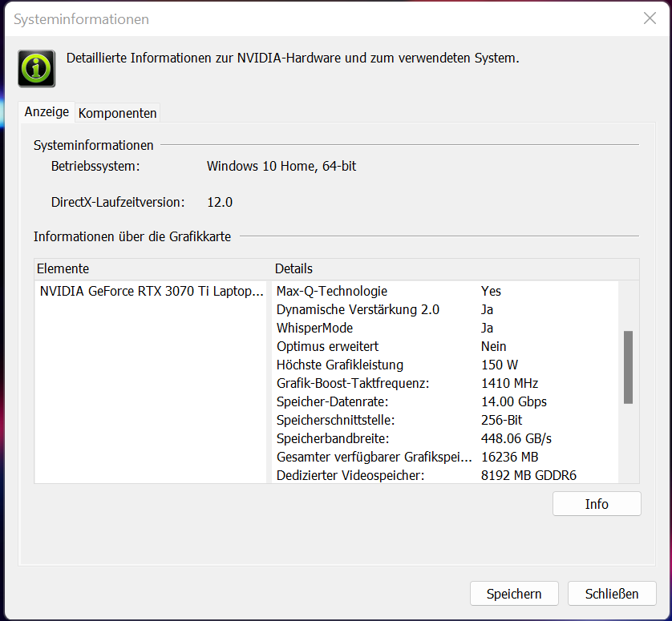Select the Speicher-Datenrate row

click(445, 401)
